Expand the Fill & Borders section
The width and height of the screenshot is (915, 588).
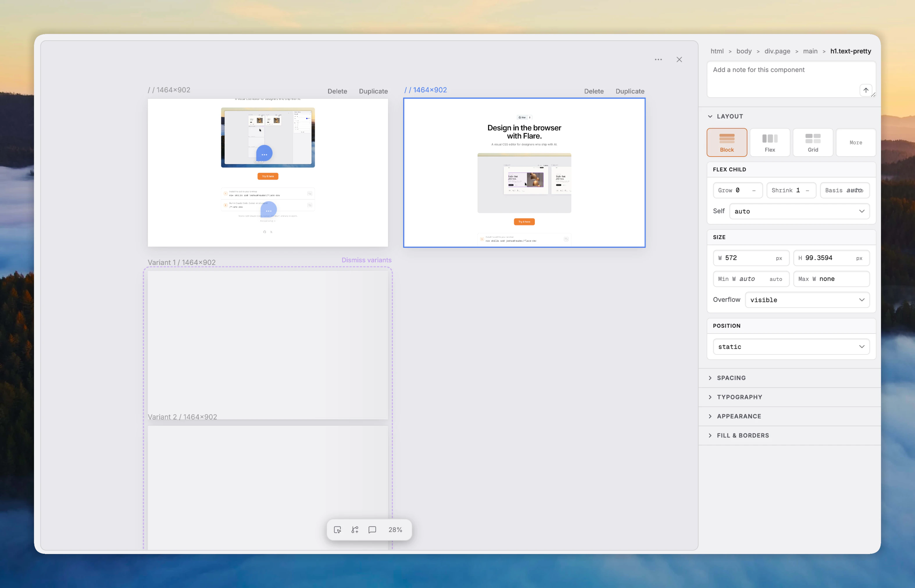743,435
